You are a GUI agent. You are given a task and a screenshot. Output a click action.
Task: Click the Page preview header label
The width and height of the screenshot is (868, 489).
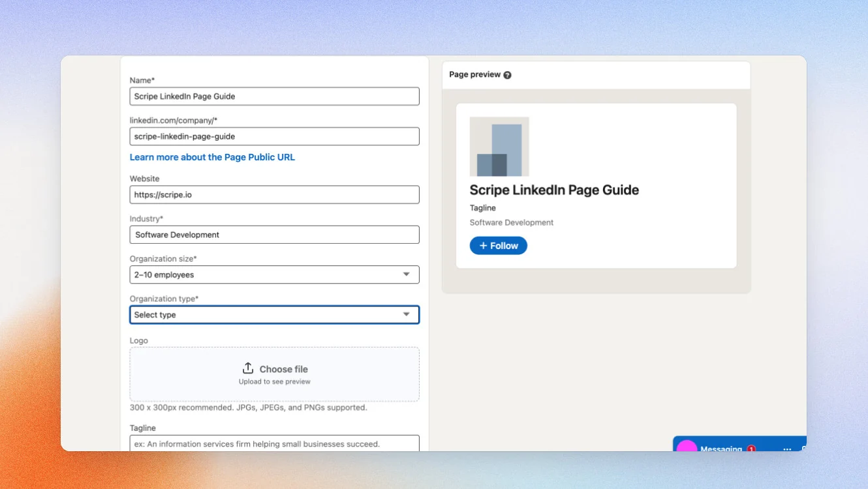(x=475, y=75)
